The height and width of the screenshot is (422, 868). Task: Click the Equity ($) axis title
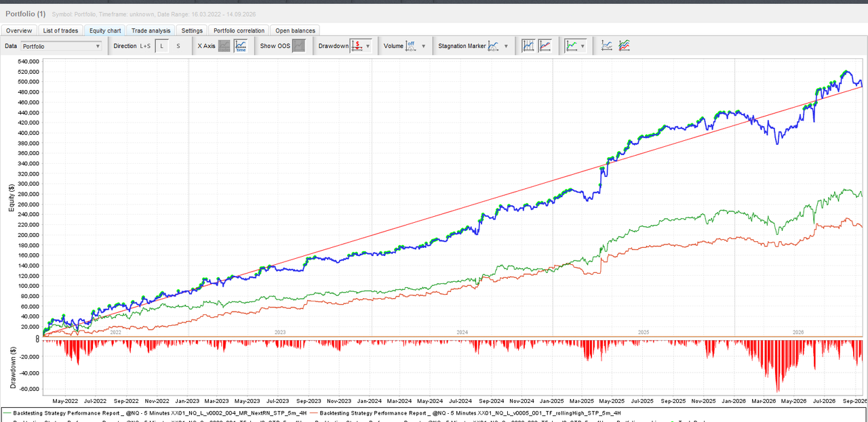point(12,198)
